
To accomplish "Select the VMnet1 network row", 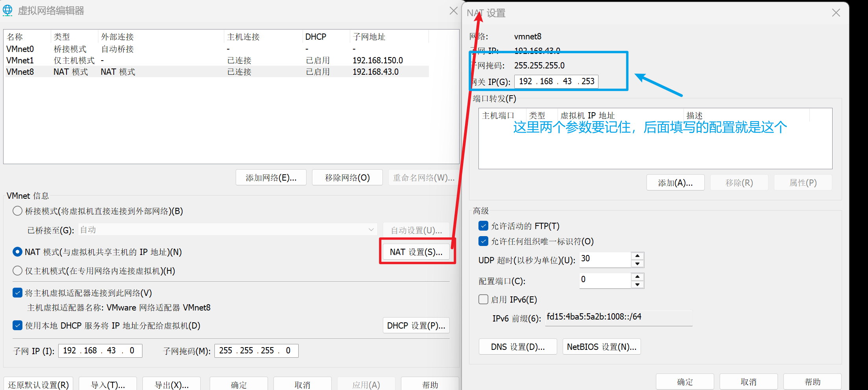I will coord(216,60).
